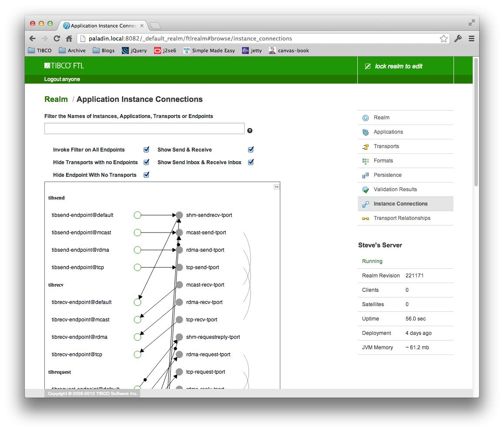Click the filter help question mark icon
Screen dimensions: 504x432
pos(250,131)
